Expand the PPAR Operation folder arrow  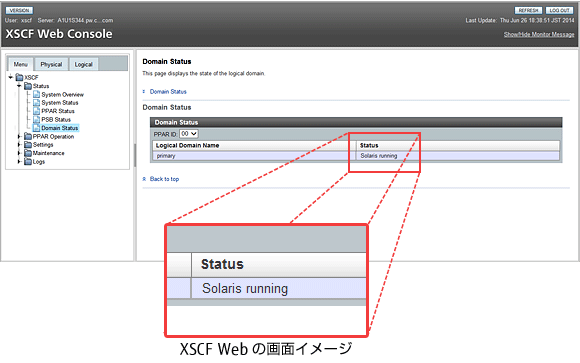19,136
